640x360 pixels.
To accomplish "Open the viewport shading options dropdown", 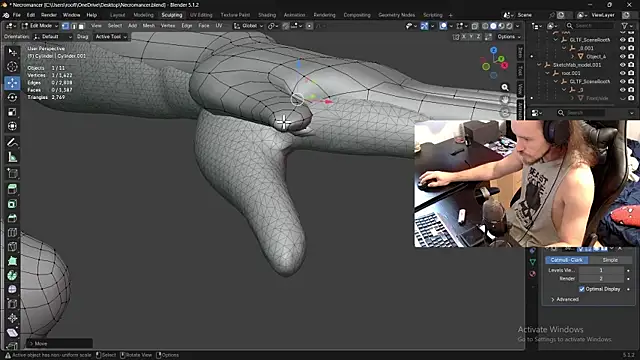I will tap(518, 26).
